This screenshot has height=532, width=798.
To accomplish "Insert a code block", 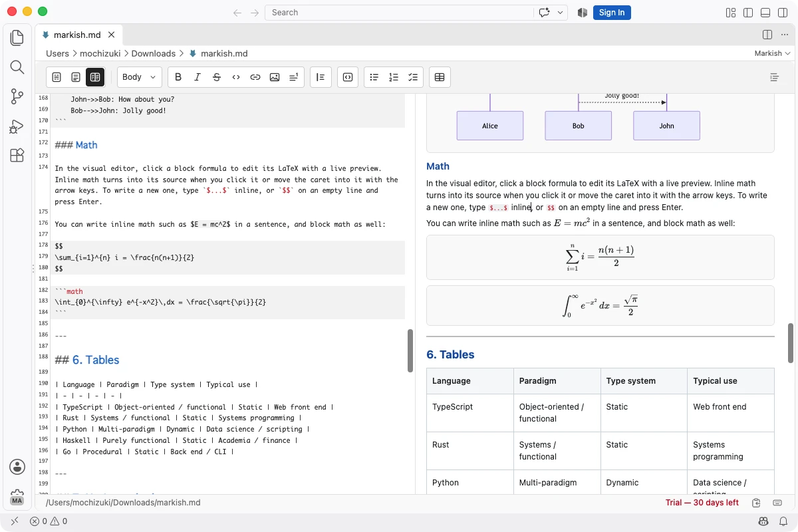I will [x=348, y=77].
